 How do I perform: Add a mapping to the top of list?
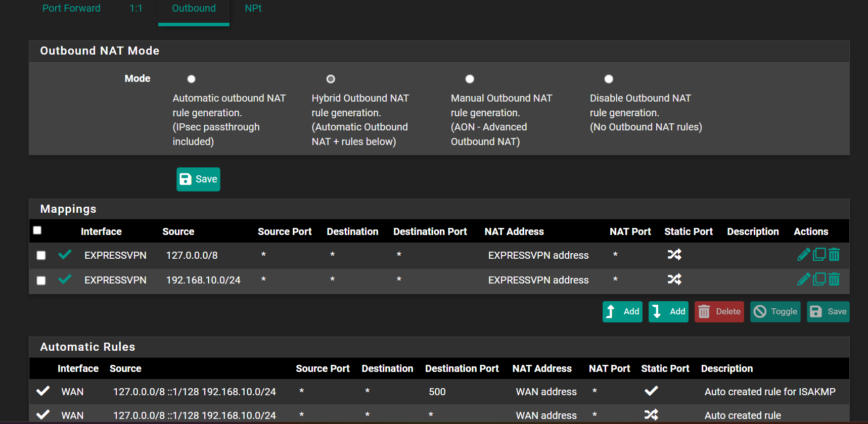tap(622, 311)
